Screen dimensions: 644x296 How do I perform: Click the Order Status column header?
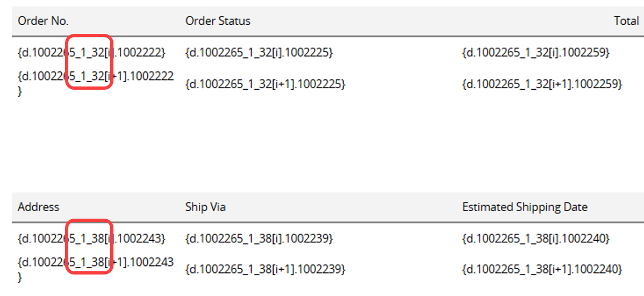(x=218, y=21)
